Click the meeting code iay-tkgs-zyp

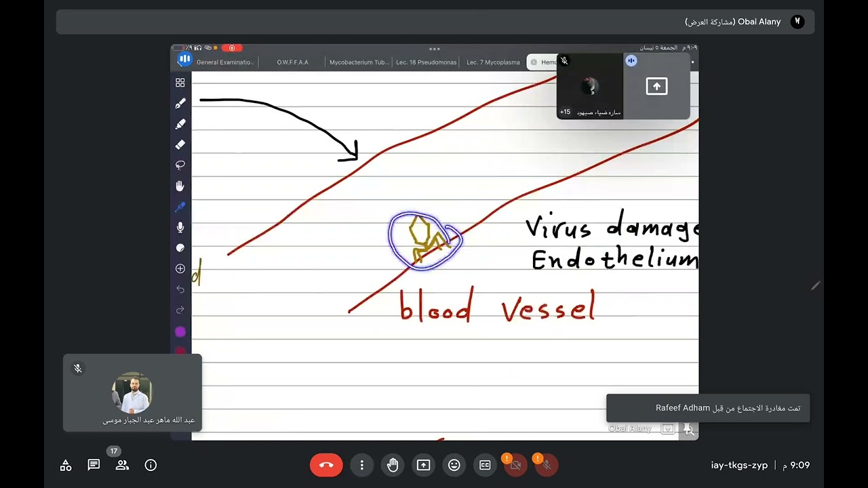[739, 465]
